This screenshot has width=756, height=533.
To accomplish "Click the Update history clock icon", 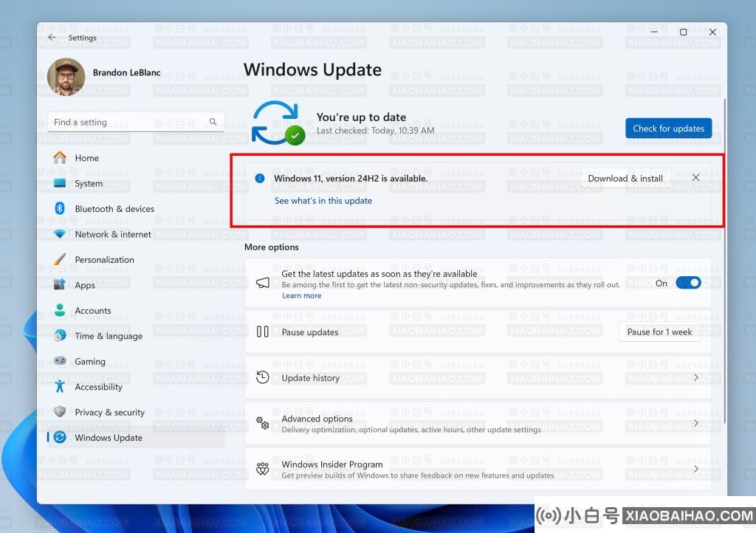I will tap(263, 377).
